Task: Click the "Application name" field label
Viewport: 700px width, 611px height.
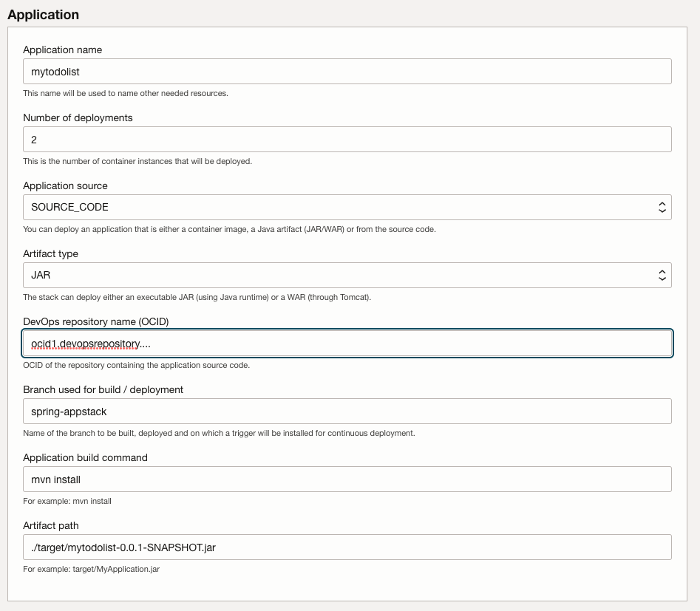Action: point(63,50)
